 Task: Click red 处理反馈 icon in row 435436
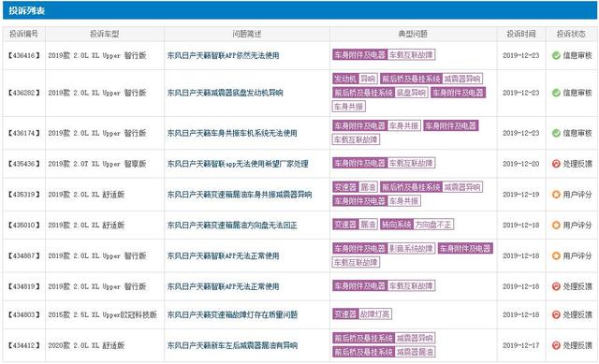(556, 164)
